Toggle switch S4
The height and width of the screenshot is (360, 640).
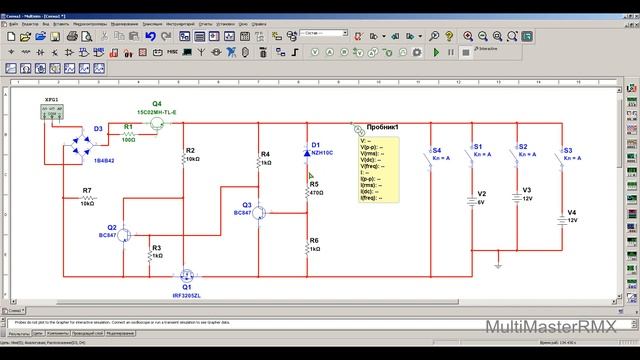click(427, 158)
